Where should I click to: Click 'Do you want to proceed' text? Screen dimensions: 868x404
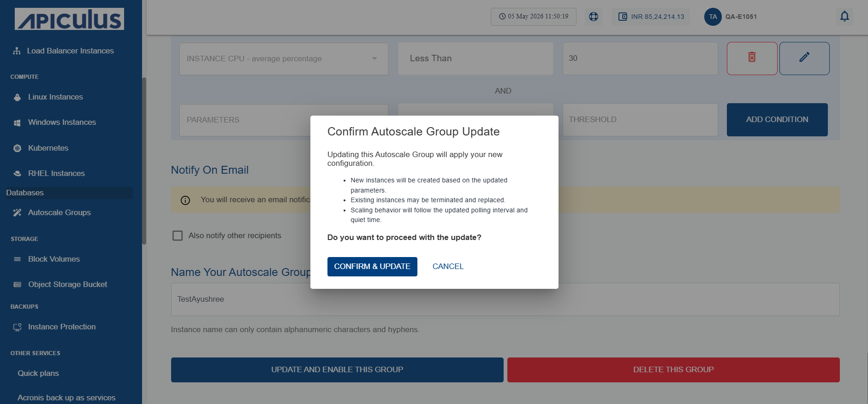pyautogui.click(x=404, y=238)
